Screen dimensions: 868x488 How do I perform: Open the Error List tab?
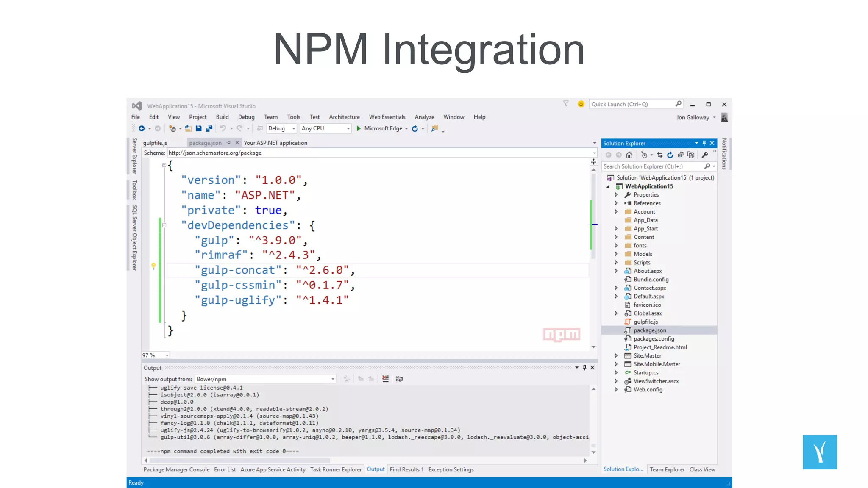225,469
